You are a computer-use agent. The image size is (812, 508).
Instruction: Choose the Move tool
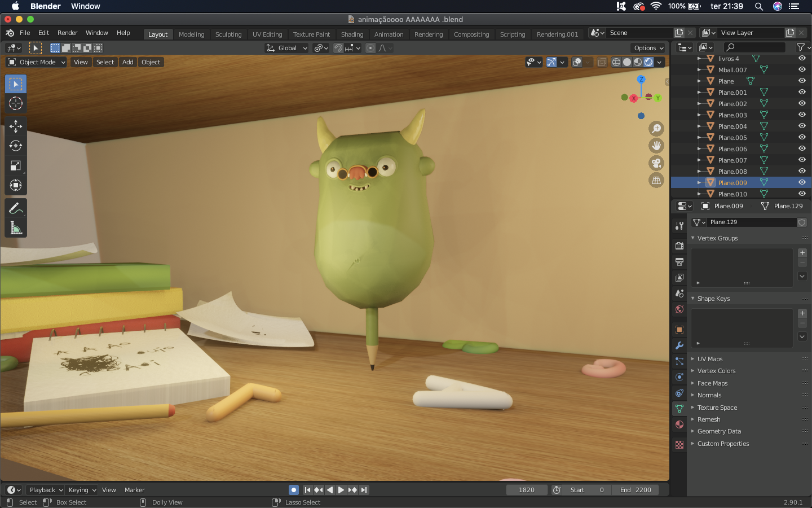[x=16, y=126]
